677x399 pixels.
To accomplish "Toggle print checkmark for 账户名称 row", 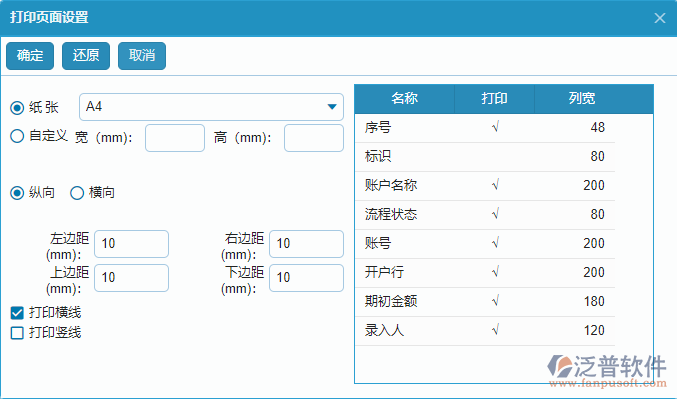I will pos(495,186).
